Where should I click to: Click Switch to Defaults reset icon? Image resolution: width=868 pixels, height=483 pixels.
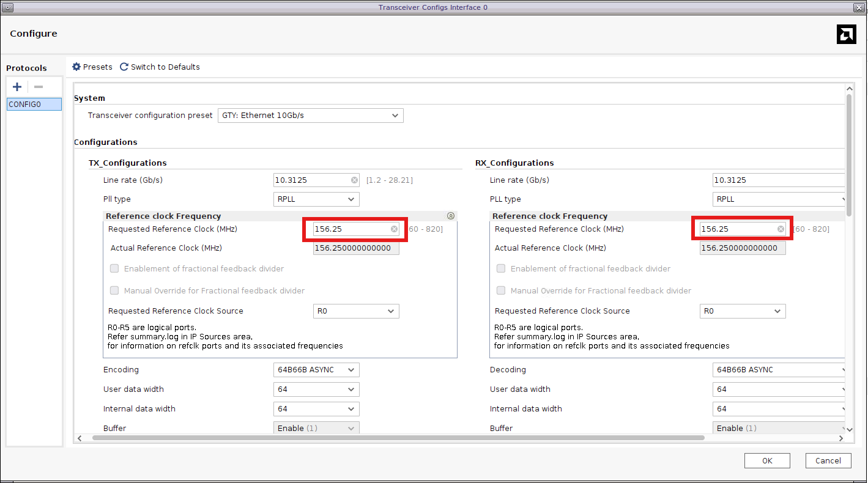pos(124,67)
